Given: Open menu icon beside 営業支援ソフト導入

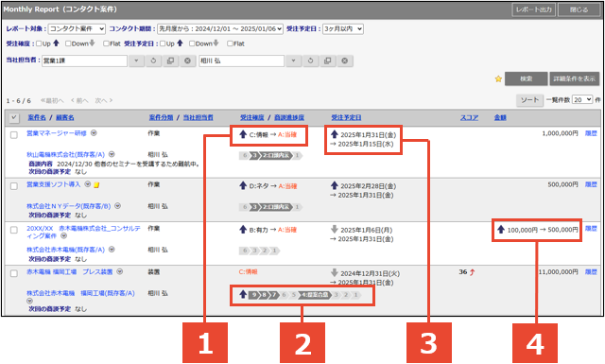Looking at the screenshot, I should pos(88,184).
